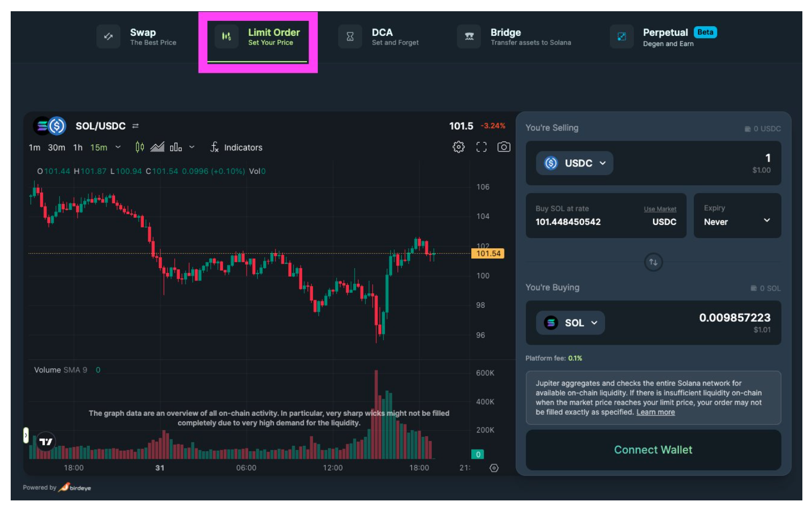Switch to the DCA tab
Viewport: 812px width, 517px height.
point(379,37)
